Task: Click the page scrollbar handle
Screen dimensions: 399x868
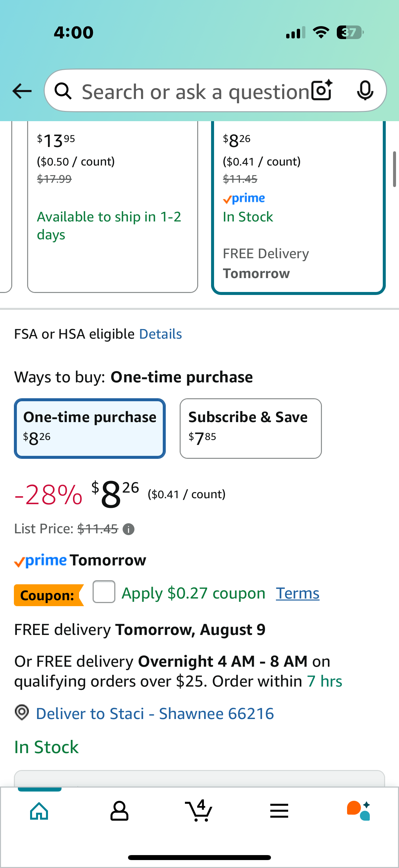Action: click(x=394, y=169)
